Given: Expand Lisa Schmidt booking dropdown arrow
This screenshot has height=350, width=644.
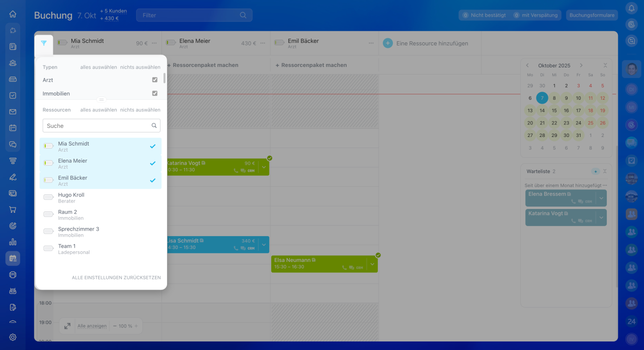Looking at the screenshot, I should pyautogui.click(x=265, y=245).
